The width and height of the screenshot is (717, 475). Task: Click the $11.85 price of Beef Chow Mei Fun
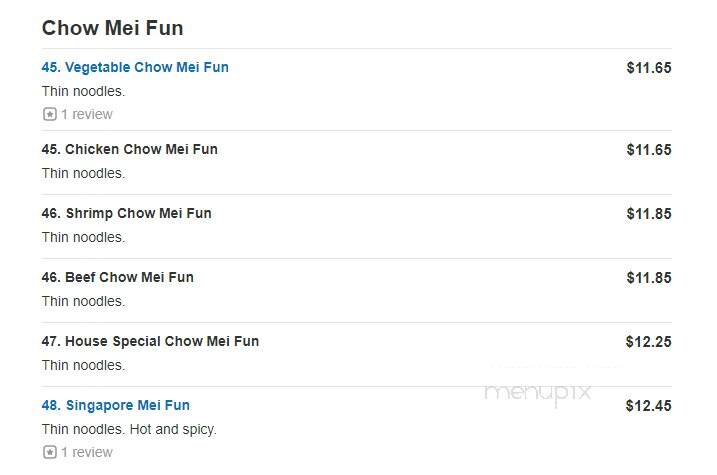(649, 278)
